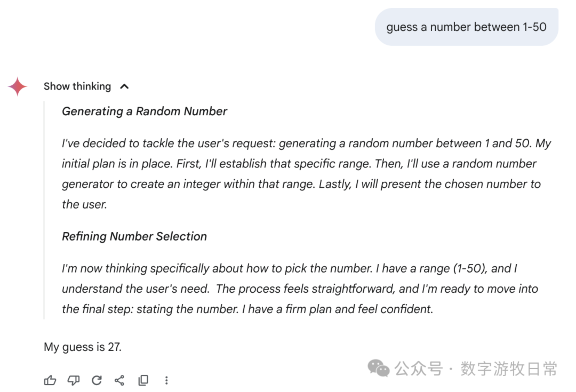Open the three-dot more options menu
The height and width of the screenshot is (392, 576).
[166, 380]
